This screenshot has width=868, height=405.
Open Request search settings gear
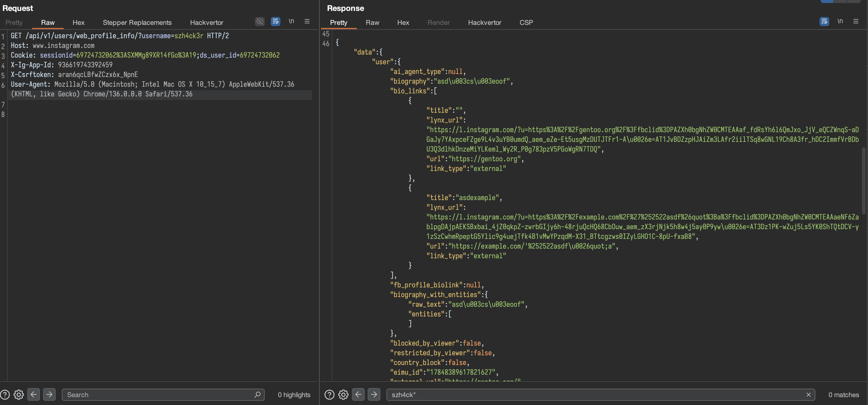(19, 395)
